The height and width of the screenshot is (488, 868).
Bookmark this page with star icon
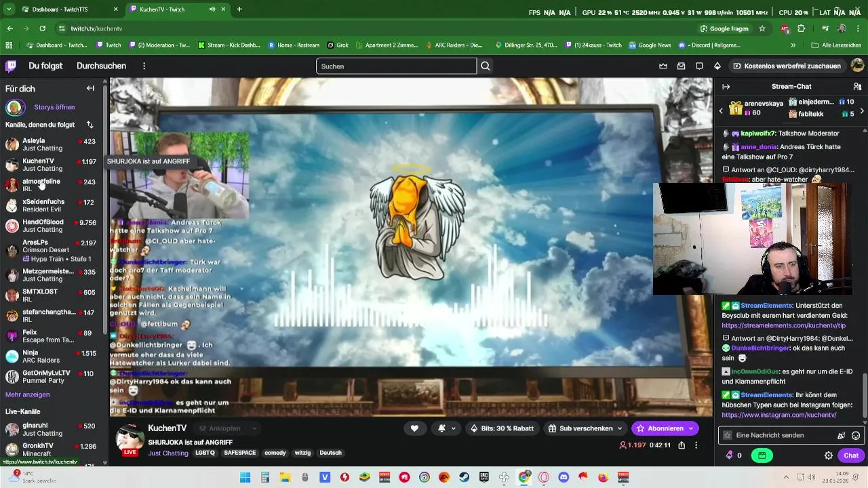[x=762, y=28]
